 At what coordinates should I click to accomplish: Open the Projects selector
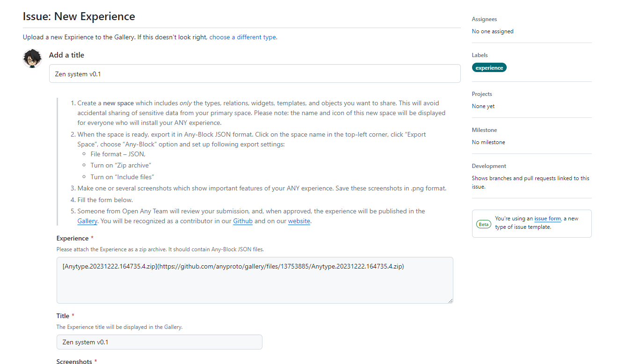481,94
